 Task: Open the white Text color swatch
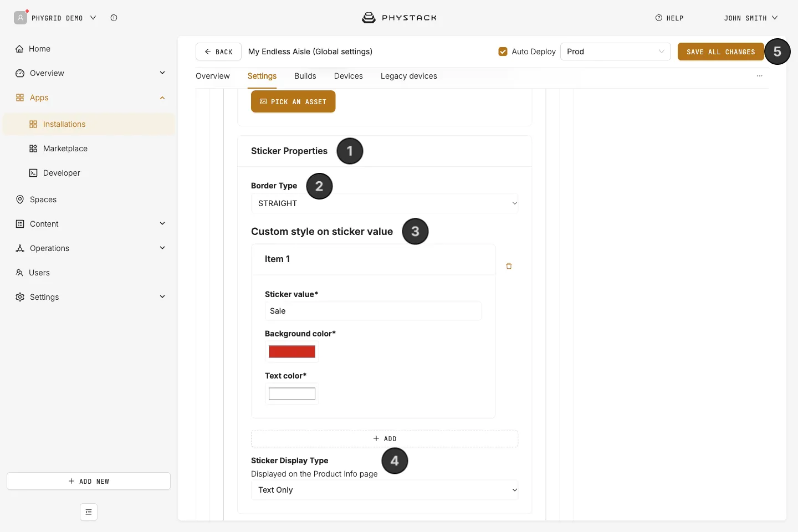(x=292, y=393)
